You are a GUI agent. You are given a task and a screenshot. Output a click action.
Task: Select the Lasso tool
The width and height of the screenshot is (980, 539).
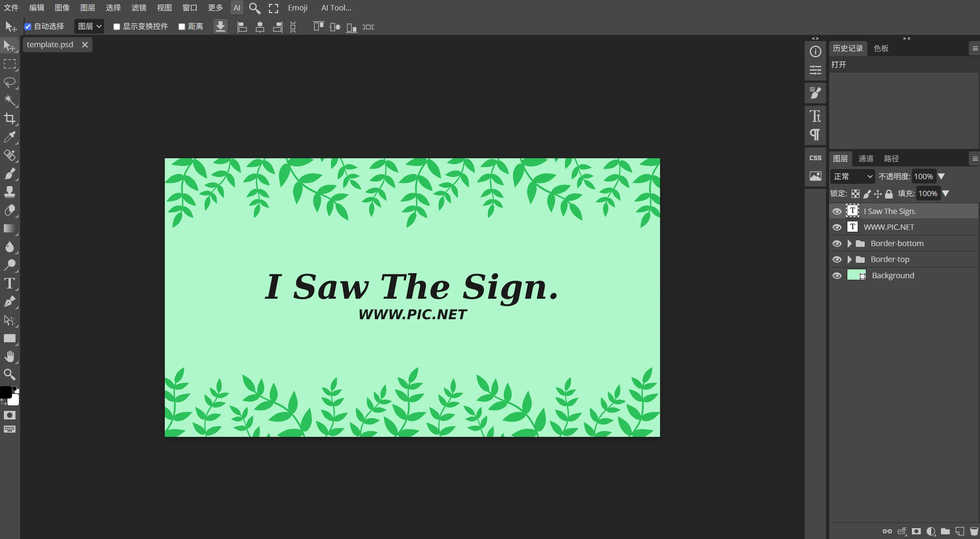(10, 82)
